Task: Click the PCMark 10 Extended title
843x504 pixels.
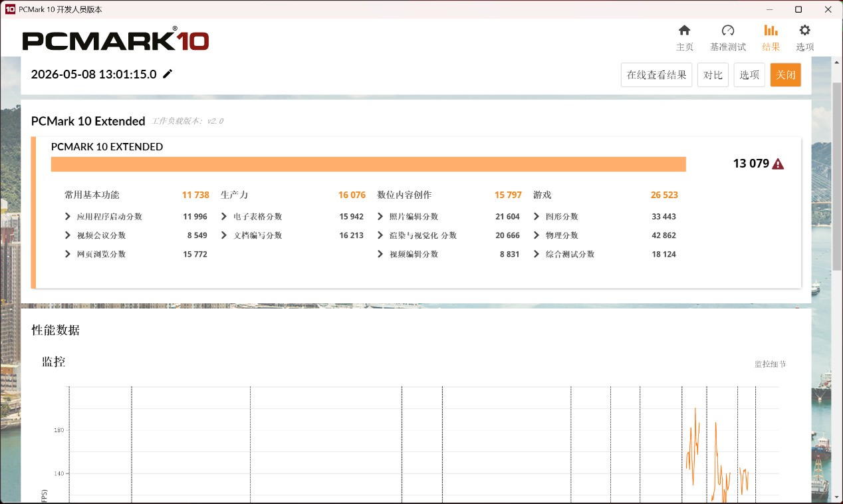Action: click(88, 121)
